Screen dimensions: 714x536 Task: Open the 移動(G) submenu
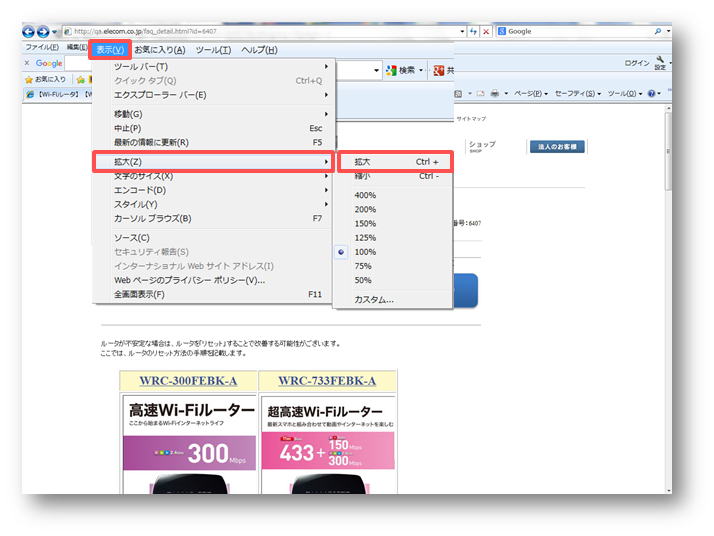coord(213,114)
